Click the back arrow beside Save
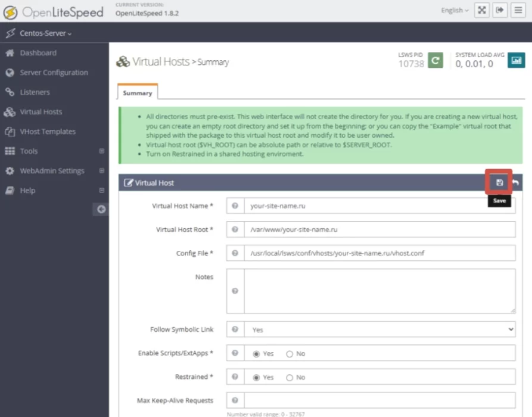The height and width of the screenshot is (417, 532). (516, 182)
